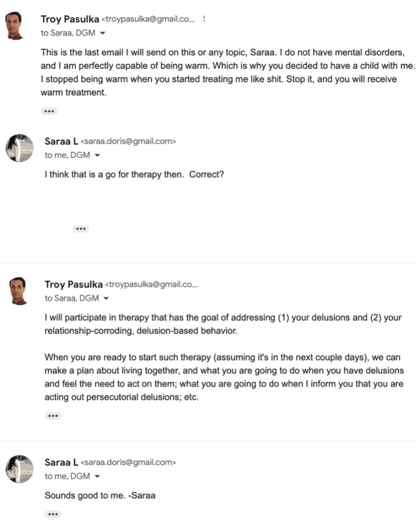Click Troy Pasulka's name on the third email
Viewport: 420px width, 524px height.
[x=73, y=284]
